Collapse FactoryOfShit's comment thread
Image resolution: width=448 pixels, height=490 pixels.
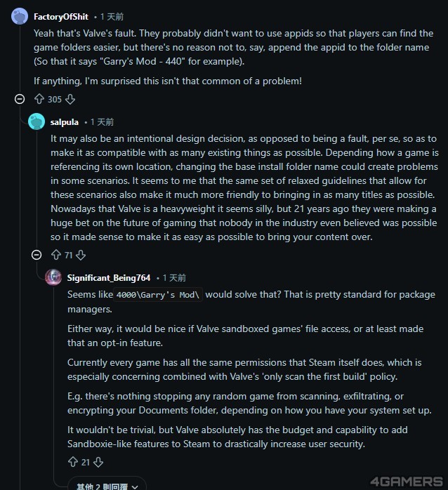click(20, 100)
